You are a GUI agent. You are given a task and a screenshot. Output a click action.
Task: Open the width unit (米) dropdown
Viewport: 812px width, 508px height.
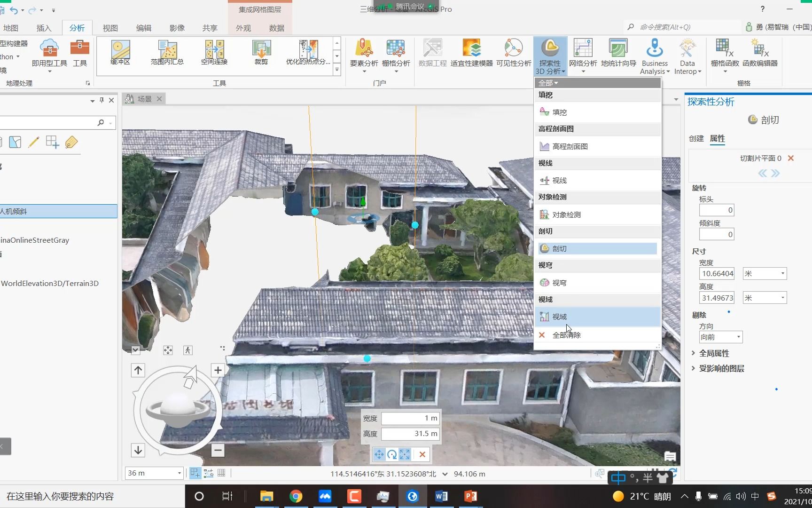(x=765, y=273)
